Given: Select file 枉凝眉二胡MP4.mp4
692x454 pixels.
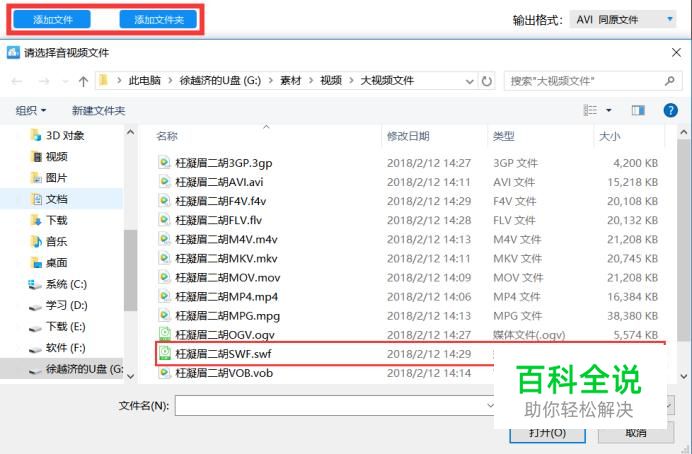Looking at the screenshot, I should pos(408,296).
